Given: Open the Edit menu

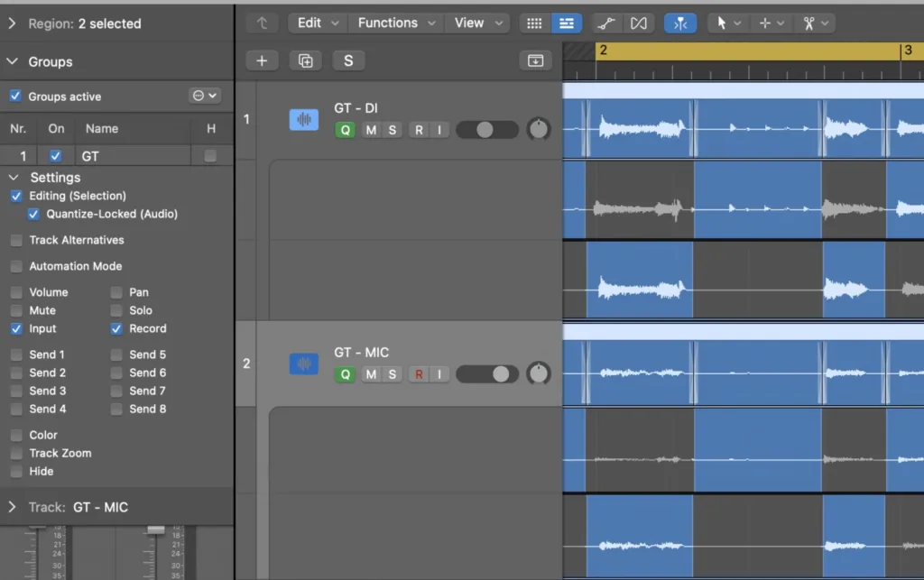Looking at the screenshot, I should click(x=318, y=23).
